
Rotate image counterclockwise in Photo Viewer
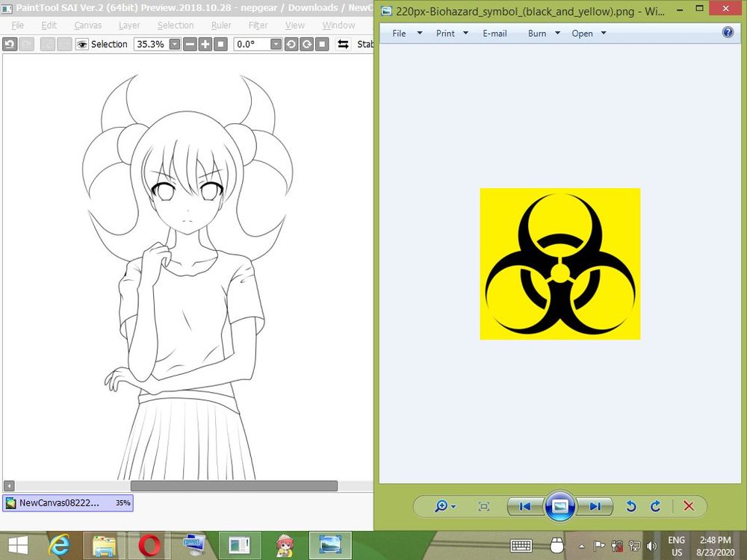630,506
